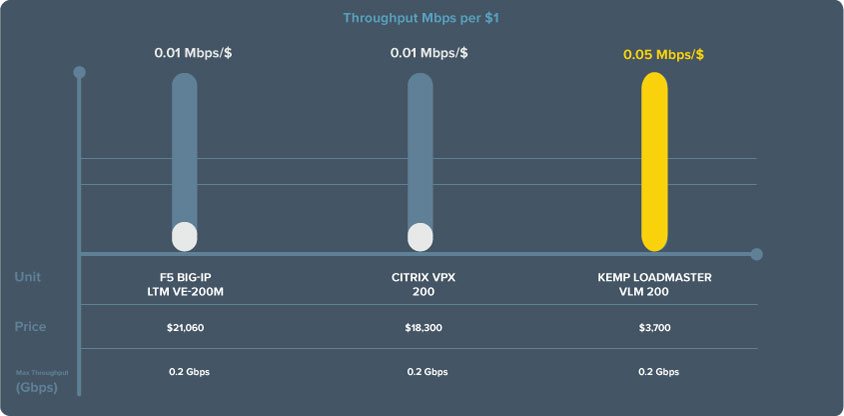Select the 0.01 Mbps/$ label above the Citrix bar

(x=429, y=54)
